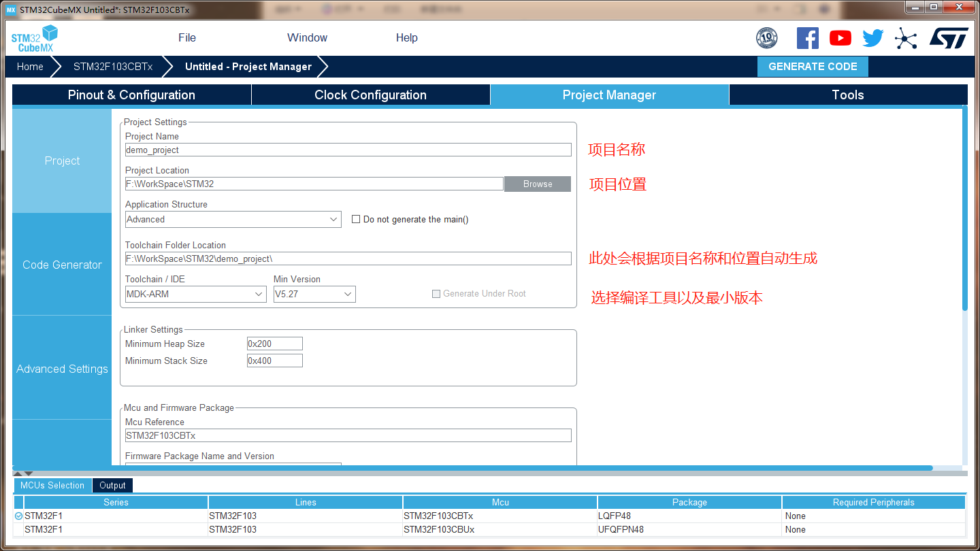
Task: Open the Window menu
Action: click(307, 37)
